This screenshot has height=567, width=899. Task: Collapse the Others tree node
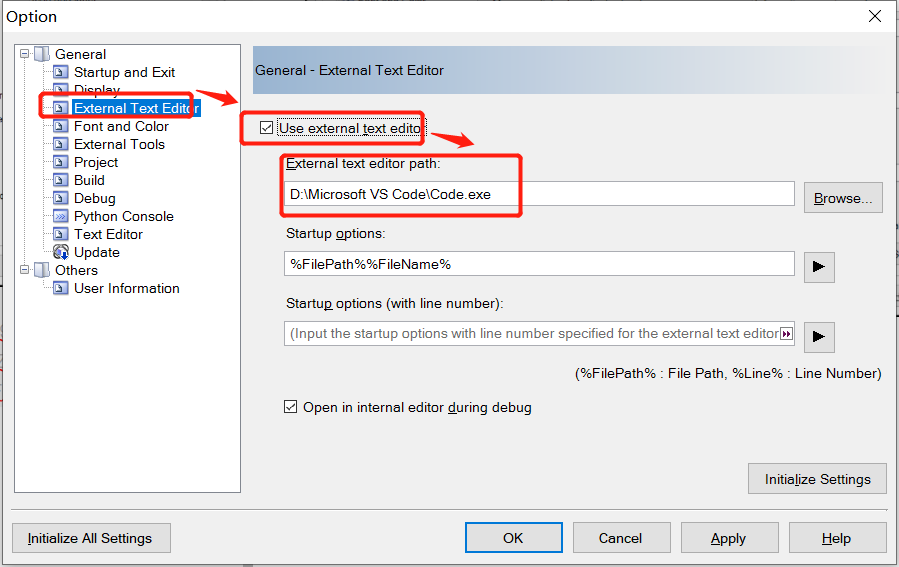click(x=25, y=270)
